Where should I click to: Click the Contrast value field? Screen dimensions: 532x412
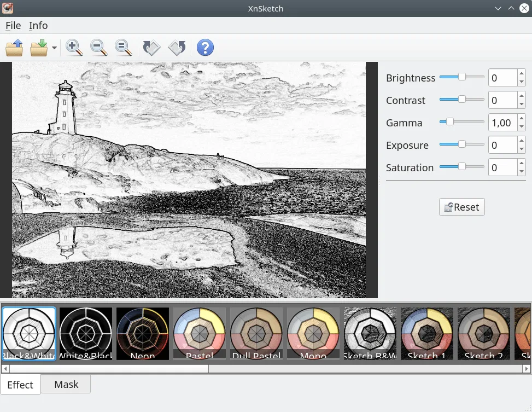[x=503, y=100]
